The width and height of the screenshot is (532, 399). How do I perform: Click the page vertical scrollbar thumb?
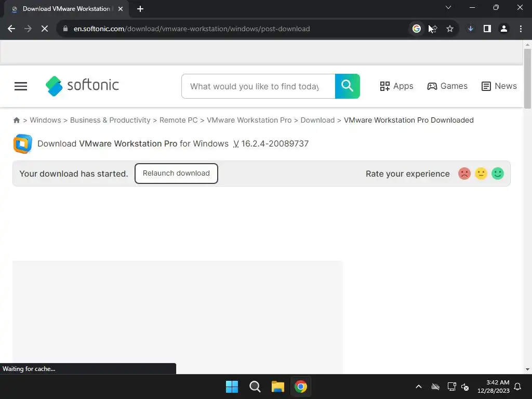tap(527, 79)
